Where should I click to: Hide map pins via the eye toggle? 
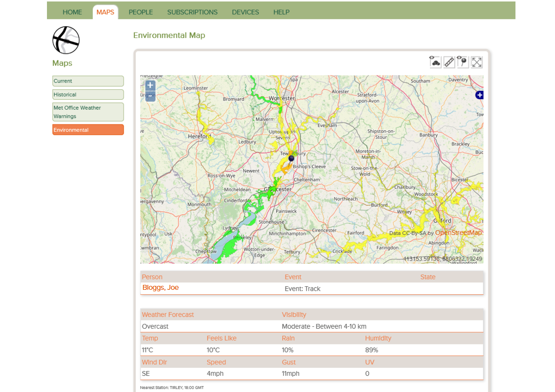(459, 58)
